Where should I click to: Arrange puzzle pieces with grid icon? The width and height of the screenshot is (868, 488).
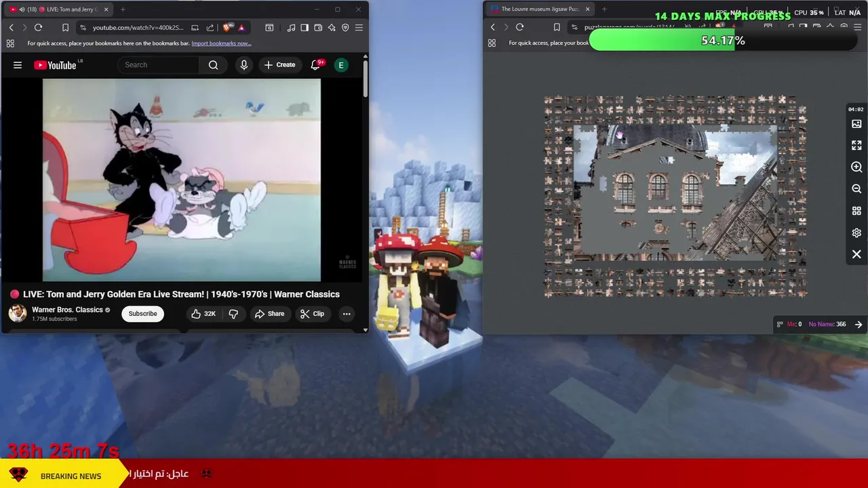point(856,211)
